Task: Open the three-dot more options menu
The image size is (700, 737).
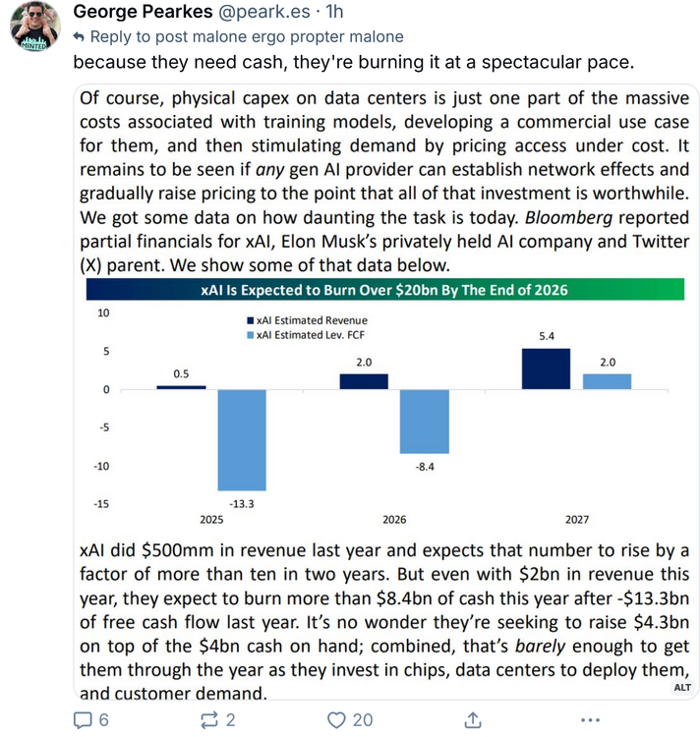Action: point(589,719)
